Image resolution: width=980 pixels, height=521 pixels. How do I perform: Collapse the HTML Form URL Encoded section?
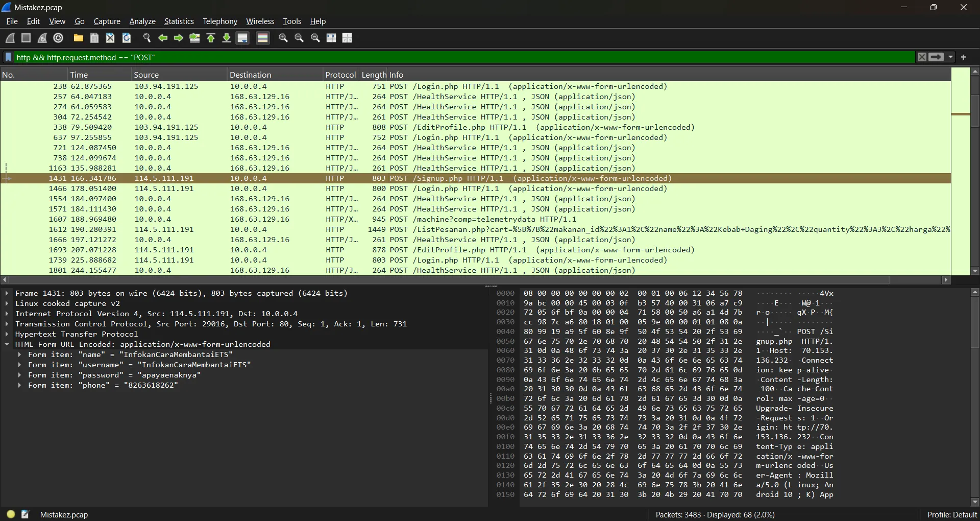pos(7,344)
